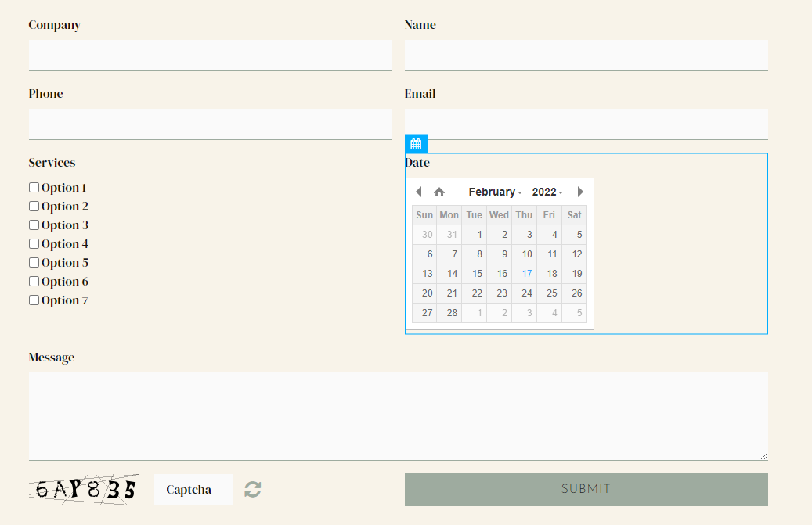812x525 pixels.
Task: Enable Option 3 under Services
Action: click(x=34, y=225)
